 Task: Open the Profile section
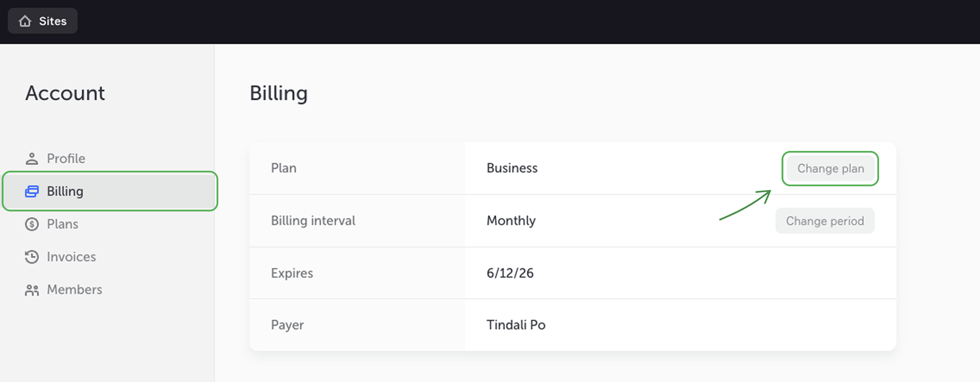pos(66,159)
